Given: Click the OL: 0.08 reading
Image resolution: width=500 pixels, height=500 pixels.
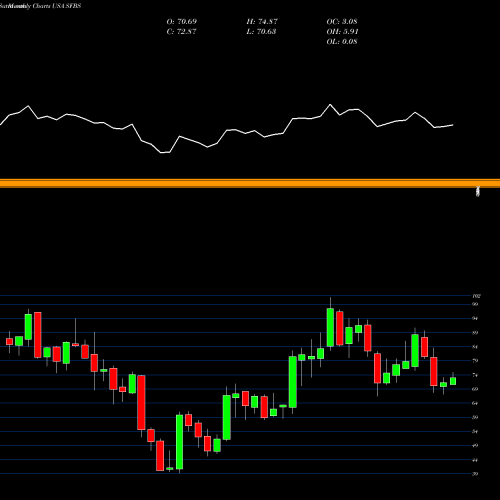Looking at the screenshot, I should click(342, 41).
